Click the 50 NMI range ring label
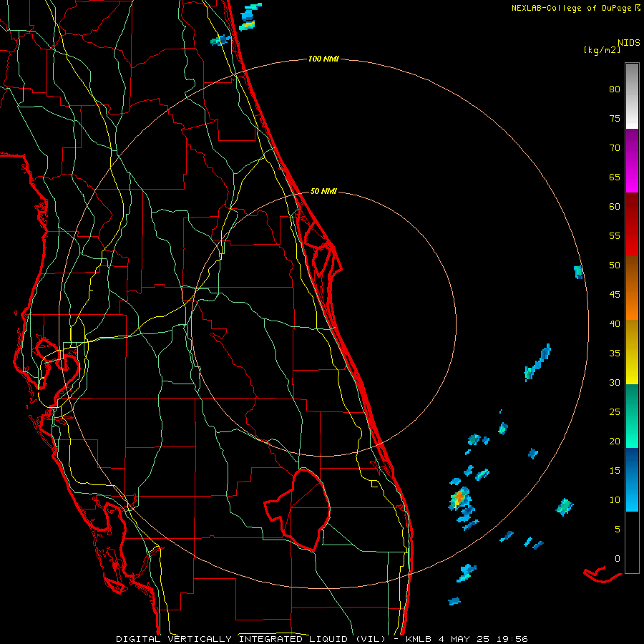 [x=323, y=191]
